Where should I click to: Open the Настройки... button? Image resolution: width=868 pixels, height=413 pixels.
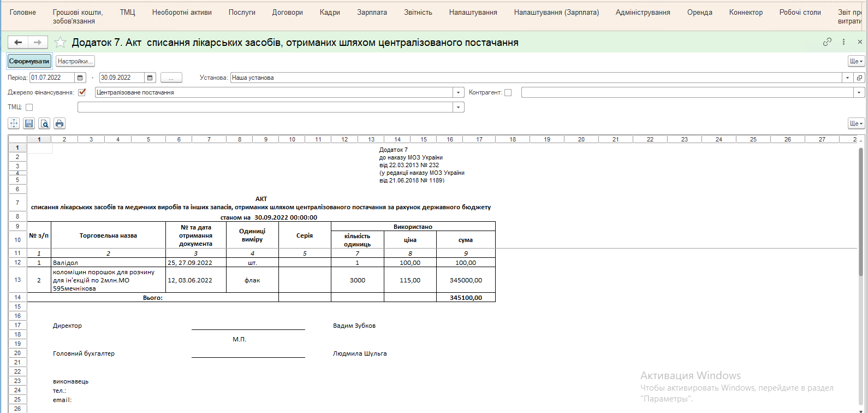[75, 61]
